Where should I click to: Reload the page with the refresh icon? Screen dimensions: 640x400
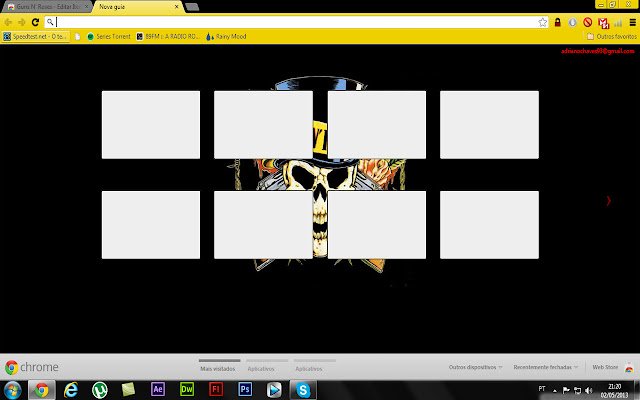(35, 22)
